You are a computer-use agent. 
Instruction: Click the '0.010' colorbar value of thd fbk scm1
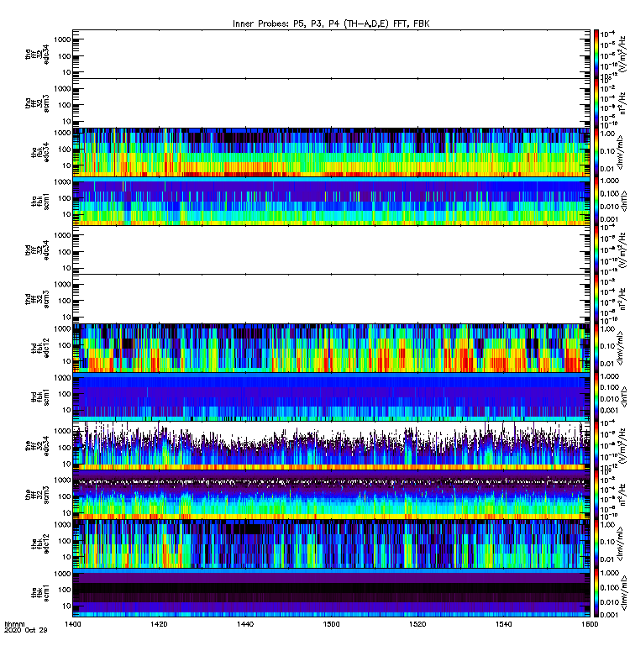[x=610, y=399]
